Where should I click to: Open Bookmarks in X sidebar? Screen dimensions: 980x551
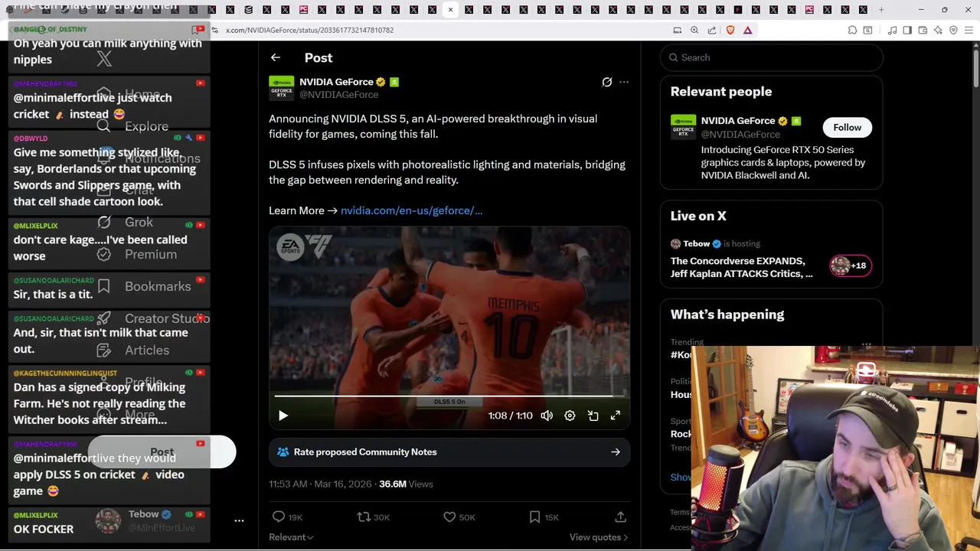point(143,287)
